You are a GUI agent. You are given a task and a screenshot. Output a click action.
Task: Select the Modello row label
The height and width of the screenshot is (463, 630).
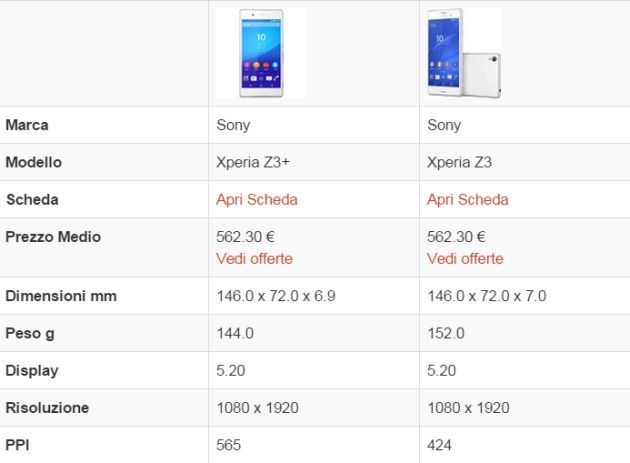tap(33, 162)
